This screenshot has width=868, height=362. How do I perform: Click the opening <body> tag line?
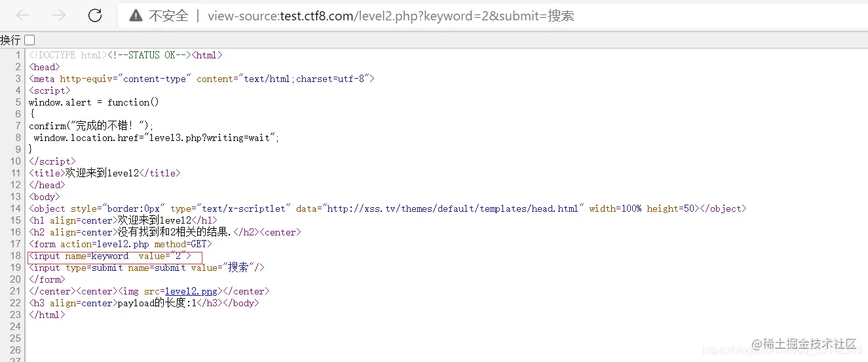click(45, 197)
